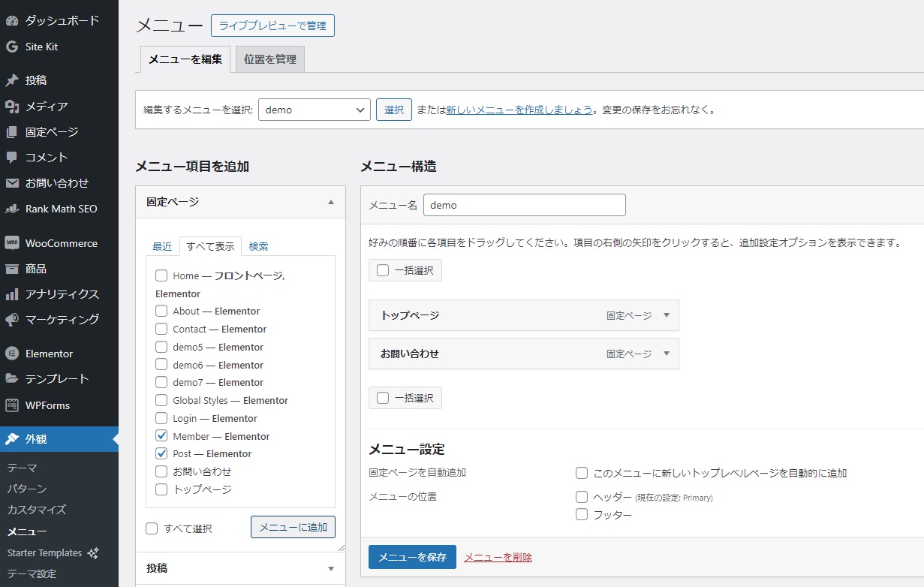Viewport: 924px width, 587px height.
Task: Click the Elementor icon in sidebar
Action: pos(12,354)
